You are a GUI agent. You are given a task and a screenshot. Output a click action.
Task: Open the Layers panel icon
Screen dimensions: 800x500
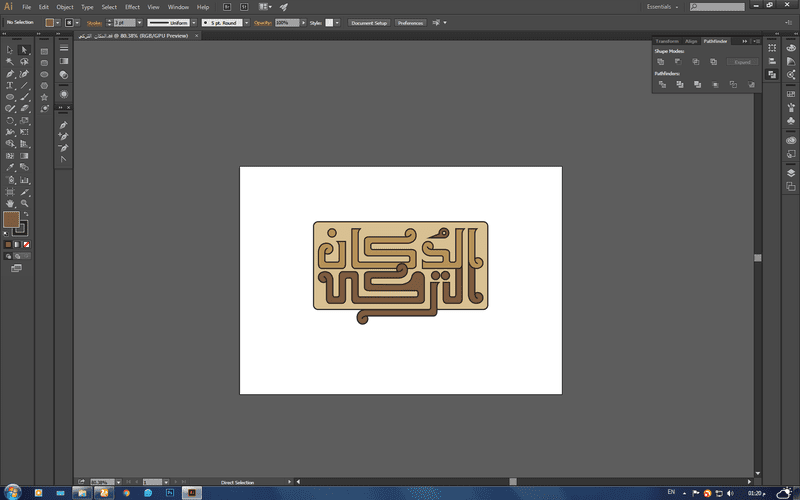tap(791, 172)
